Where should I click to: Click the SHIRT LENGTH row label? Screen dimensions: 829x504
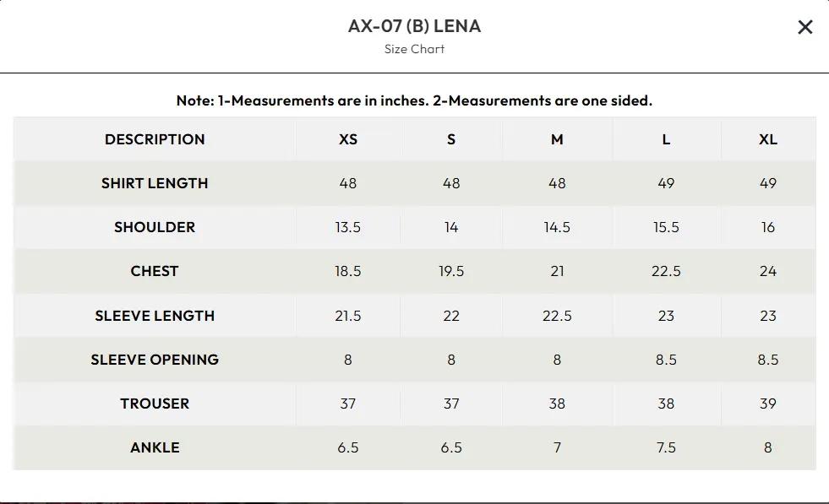coord(155,183)
